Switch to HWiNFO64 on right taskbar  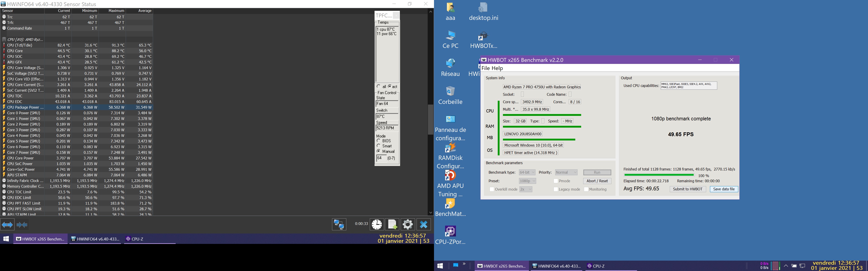pos(557,266)
